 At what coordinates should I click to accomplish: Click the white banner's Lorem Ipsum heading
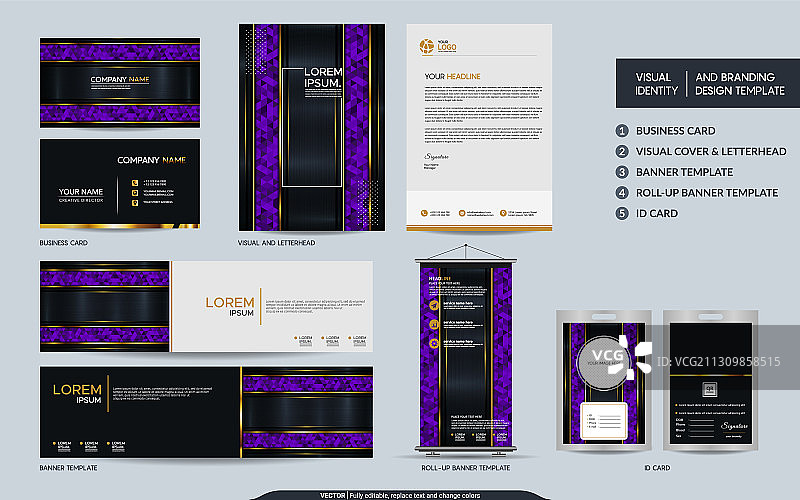coord(229,305)
